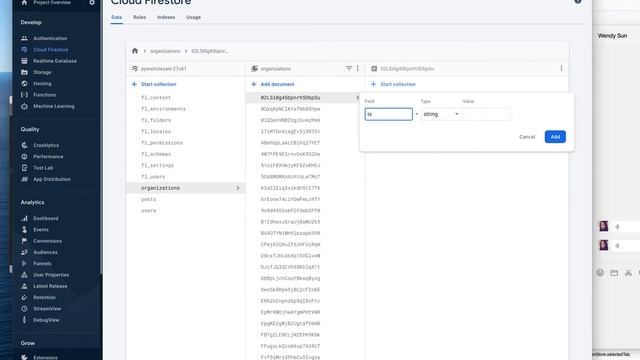The height and width of the screenshot is (360, 640).
Task: Expand the organizations collection chevron
Action: pyautogui.click(x=238, y=188)
